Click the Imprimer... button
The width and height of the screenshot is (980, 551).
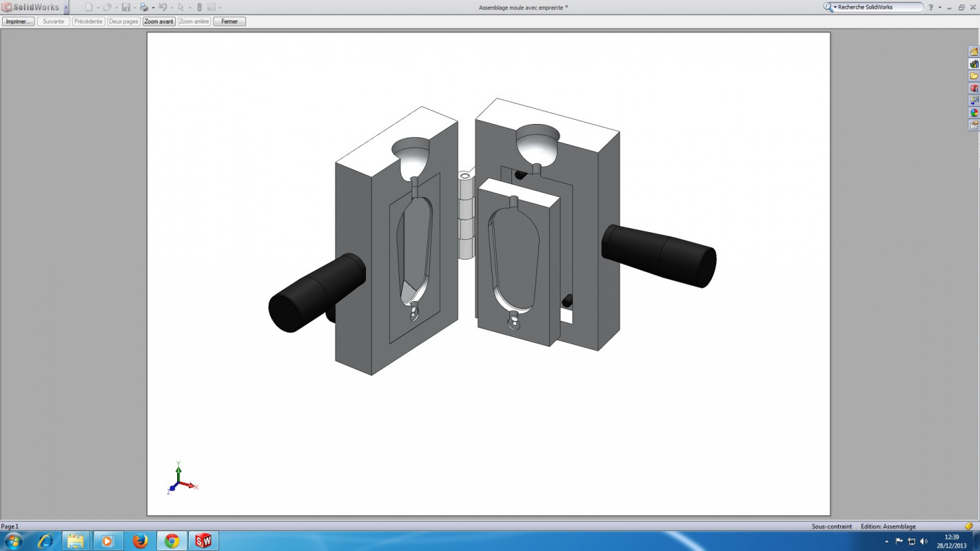(x=19, y=21)
